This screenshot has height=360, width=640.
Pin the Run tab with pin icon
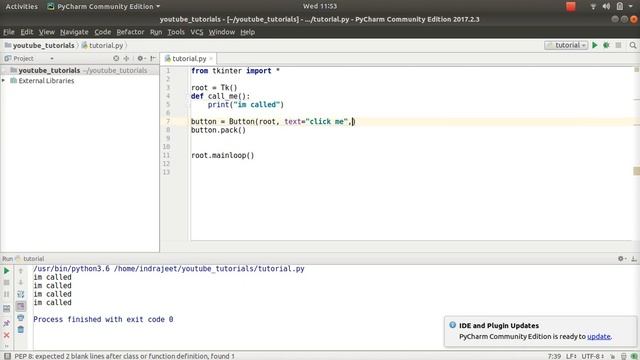pyautogui.click(x=7, y=323)
